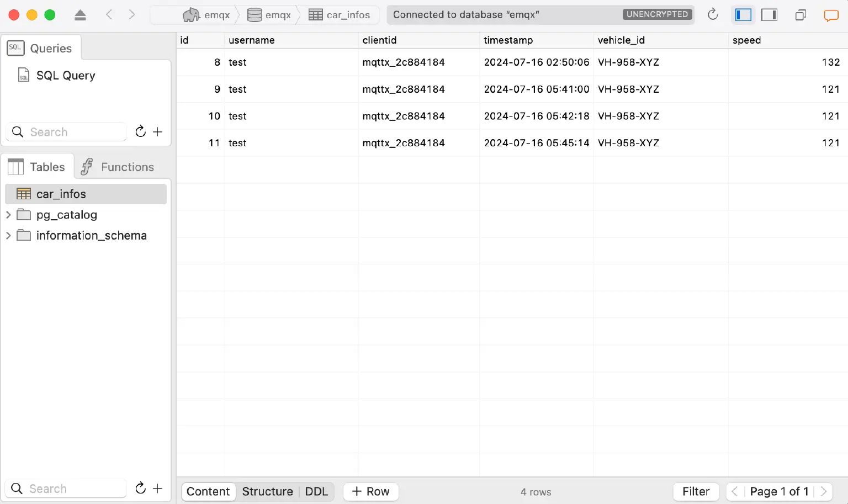Add a new row to car_infos
The height and width of the screenshot is (504, 848).
coord(370,491)
